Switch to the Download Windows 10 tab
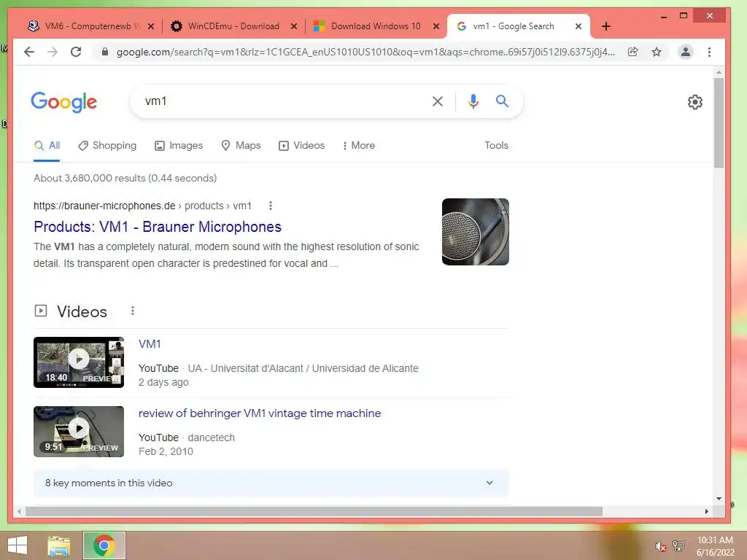This screenshot has width=747, height=560. (374, 26)
